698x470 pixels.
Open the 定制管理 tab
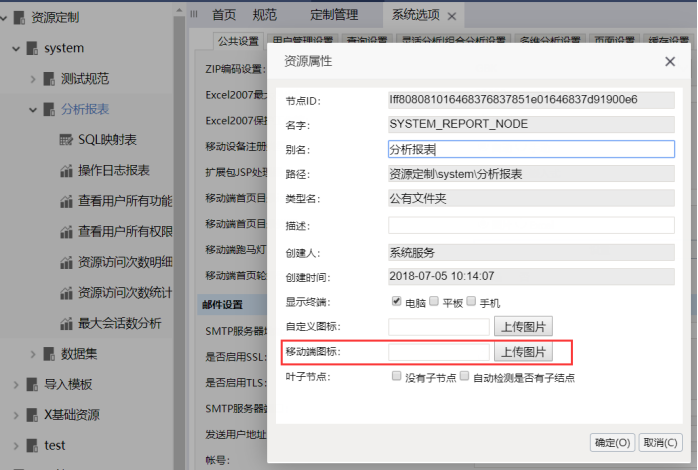click(x=334, y=15)
